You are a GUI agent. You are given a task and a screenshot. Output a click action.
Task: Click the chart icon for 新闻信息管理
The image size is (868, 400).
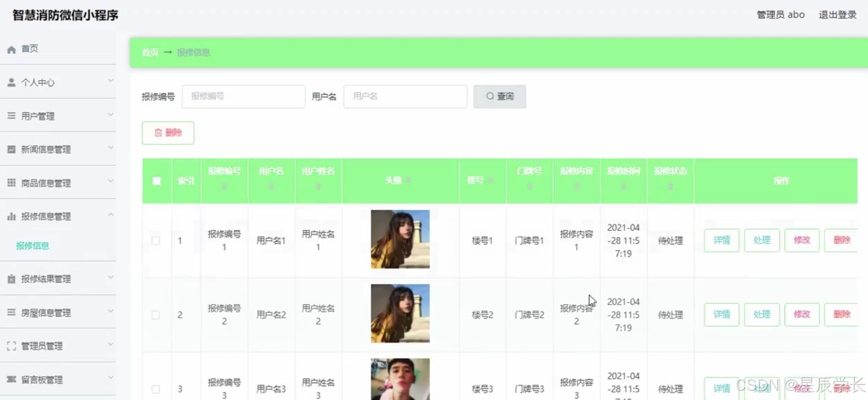[12, 149]
